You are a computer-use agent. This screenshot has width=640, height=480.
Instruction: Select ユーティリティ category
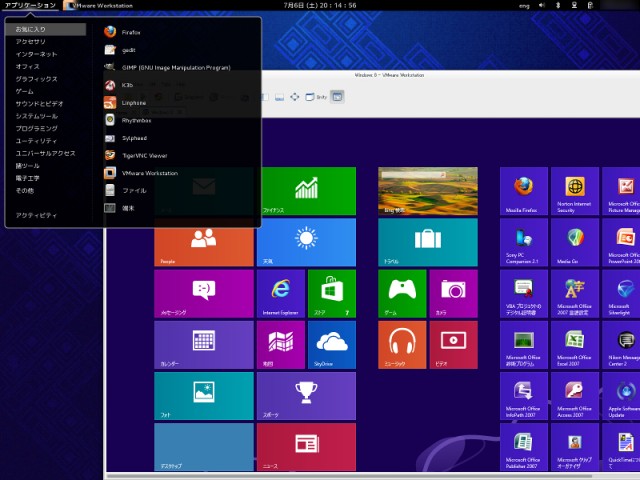click(x=36, y=141)
